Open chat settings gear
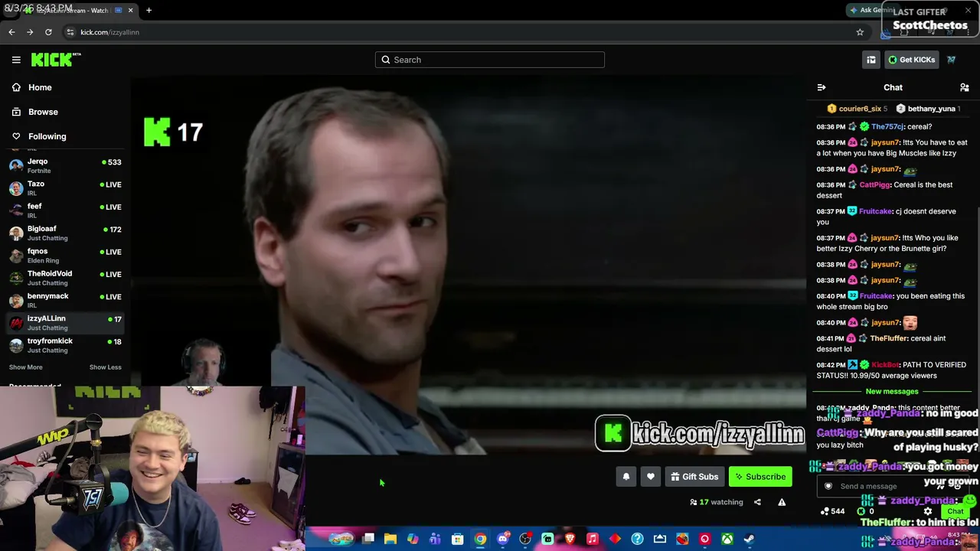980x551 pixels. (x=928, y=511)
